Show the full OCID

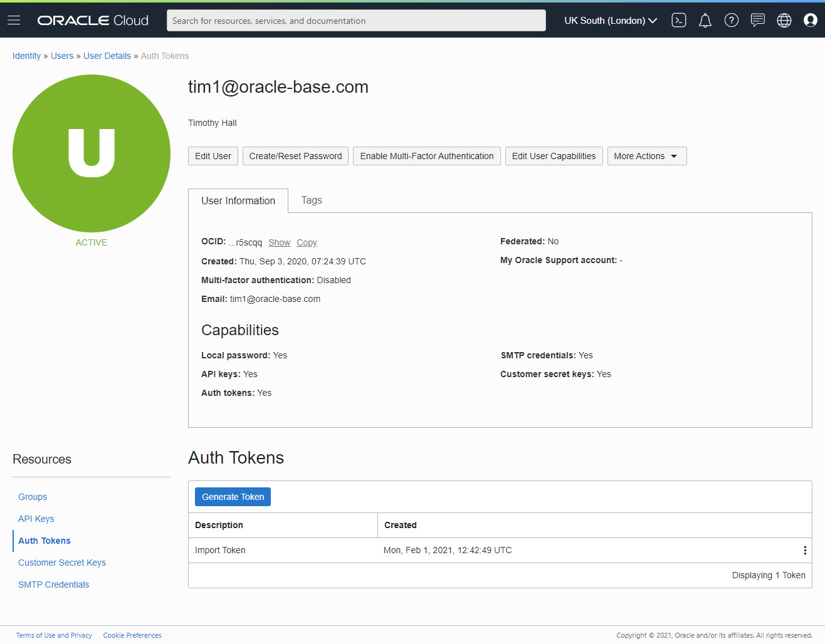(280, 242)
